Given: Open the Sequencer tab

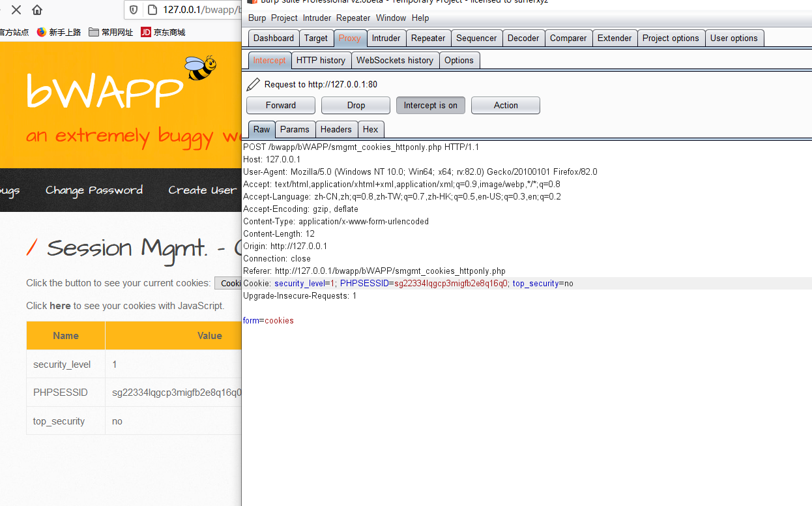Looking at the screenshot, I should [476, 38].
